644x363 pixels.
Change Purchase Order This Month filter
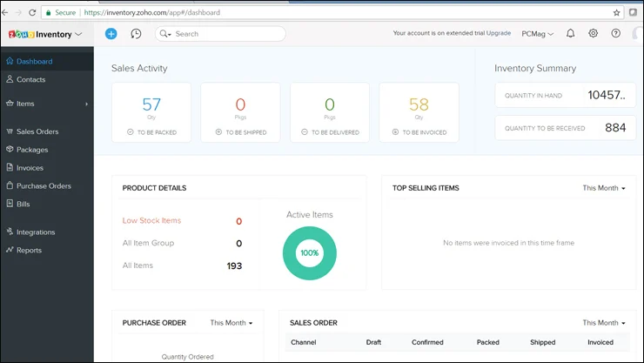pyautogui.click(x=231, y=323)
